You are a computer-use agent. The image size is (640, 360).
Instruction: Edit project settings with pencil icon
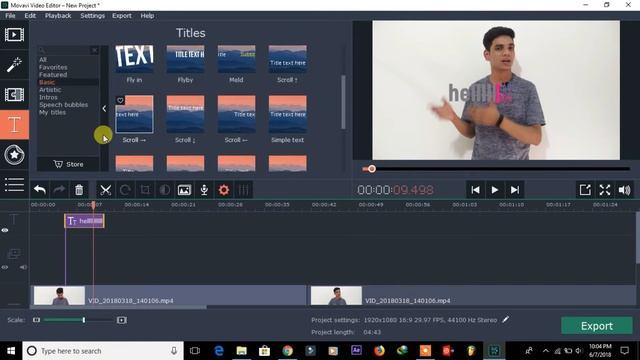click(x=506, y=320)
